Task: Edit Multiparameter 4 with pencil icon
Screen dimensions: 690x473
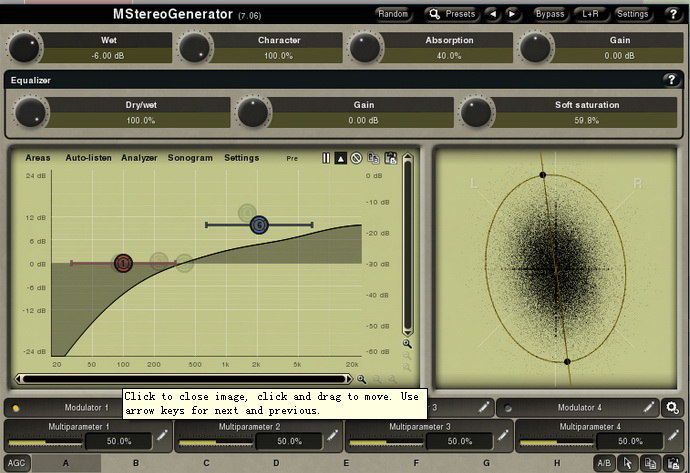Action: [x=673, y=436]
